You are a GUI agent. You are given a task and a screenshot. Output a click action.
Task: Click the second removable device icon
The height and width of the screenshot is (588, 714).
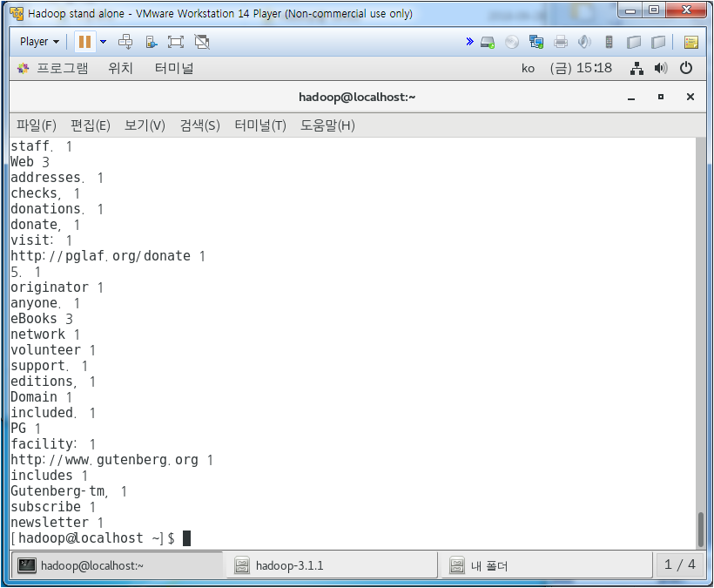pos(658,43)
